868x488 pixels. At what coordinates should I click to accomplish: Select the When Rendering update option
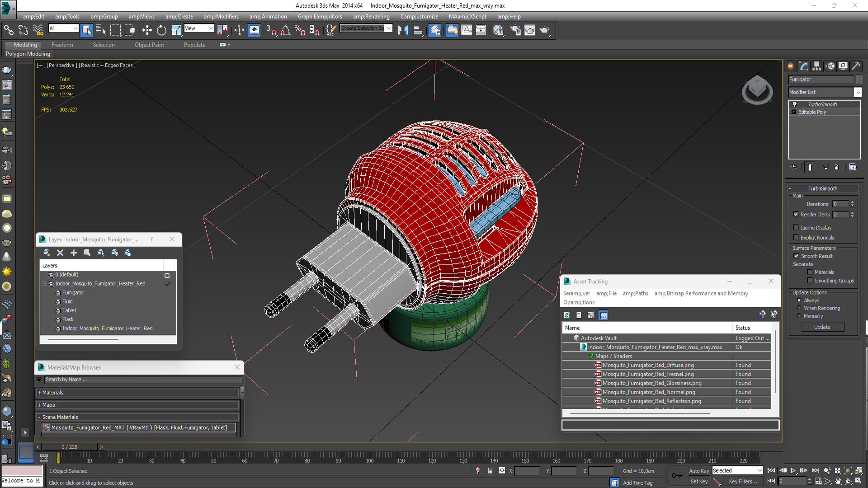[x=799, y=308]
